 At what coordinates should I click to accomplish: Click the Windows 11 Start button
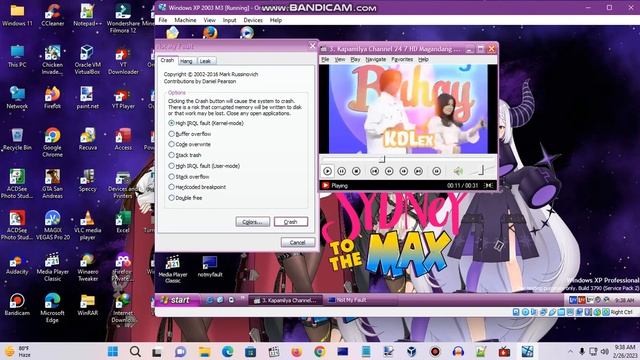coord(113,351)
